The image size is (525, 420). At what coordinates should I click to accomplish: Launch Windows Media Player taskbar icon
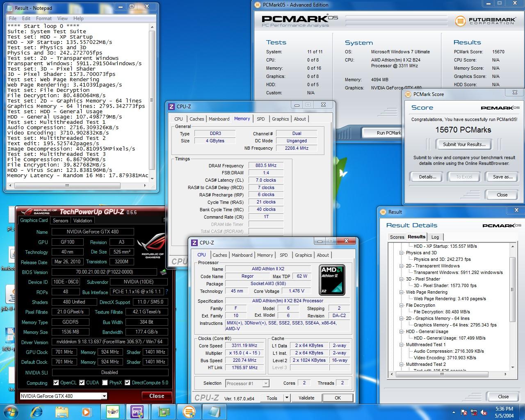coord(86,412)
